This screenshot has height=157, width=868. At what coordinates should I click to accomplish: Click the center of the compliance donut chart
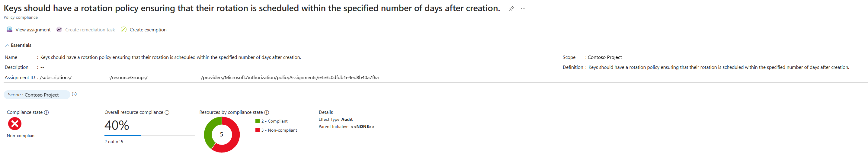pos(222,134)
